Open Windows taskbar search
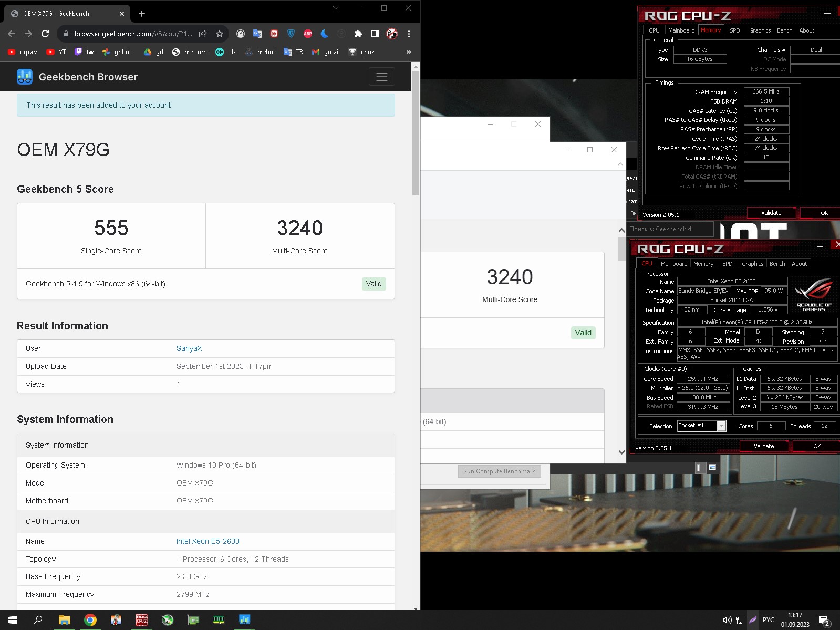840x630 pixels. point(38,620)
